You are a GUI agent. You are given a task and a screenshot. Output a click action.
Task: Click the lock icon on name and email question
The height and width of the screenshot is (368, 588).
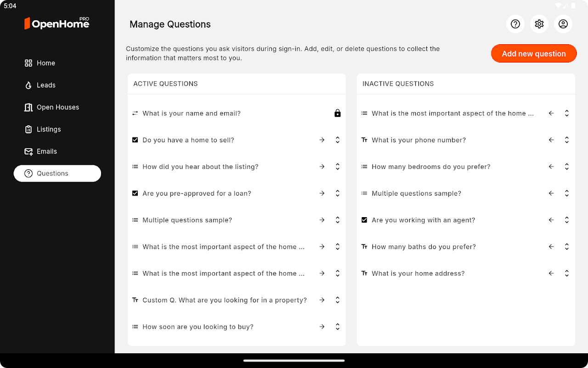pos(338,113)
